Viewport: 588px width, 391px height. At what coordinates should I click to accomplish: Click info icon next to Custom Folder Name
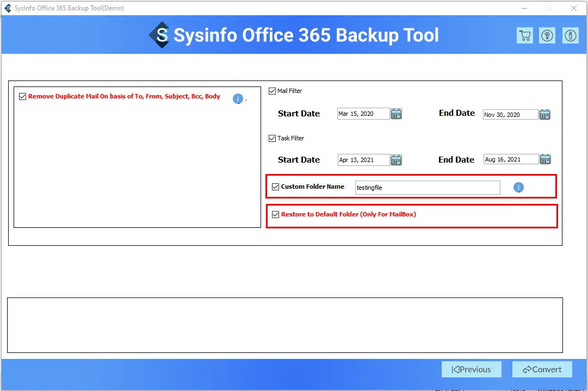518,187
